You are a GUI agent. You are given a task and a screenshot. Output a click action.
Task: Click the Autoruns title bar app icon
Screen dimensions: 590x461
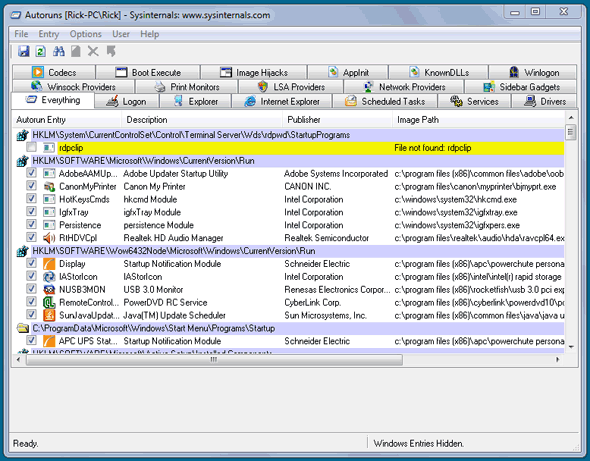coord(16,15)
